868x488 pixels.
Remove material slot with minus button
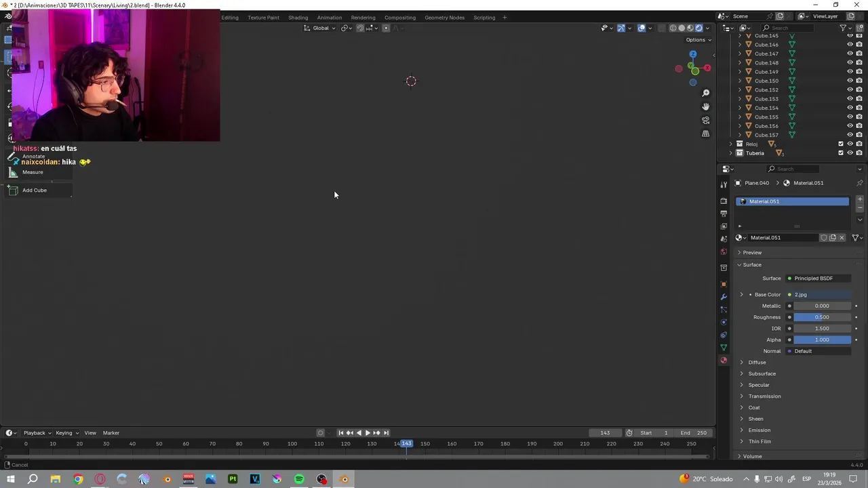pyautogui.click(x=860, y=207)
